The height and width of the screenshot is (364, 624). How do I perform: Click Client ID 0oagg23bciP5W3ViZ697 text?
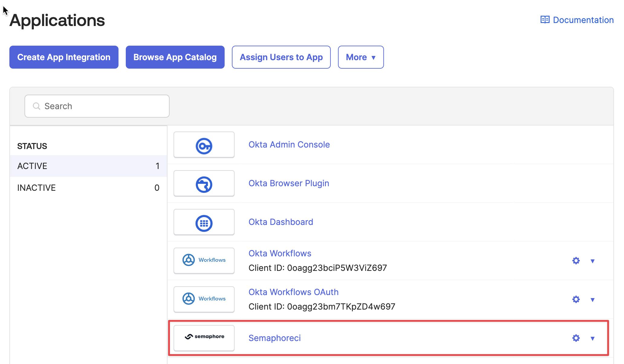click(x=318, y=268)
